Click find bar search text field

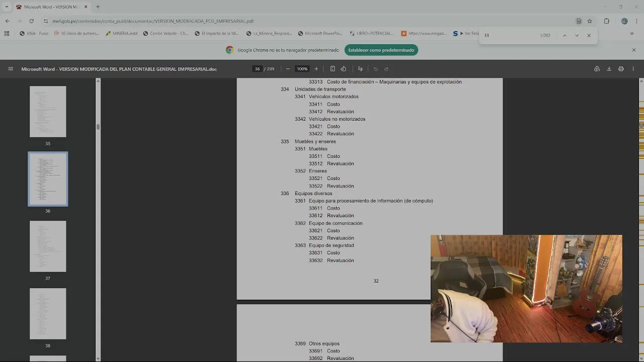(508, 35)
